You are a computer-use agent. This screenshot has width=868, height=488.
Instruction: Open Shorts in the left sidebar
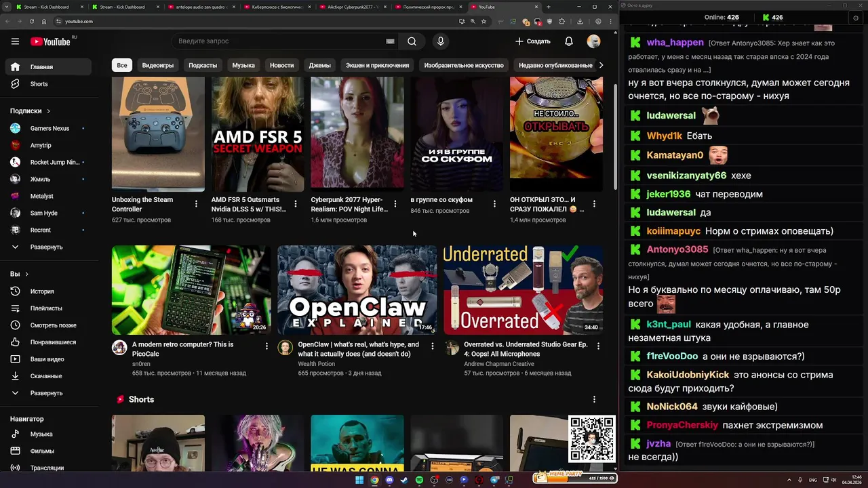47,84
